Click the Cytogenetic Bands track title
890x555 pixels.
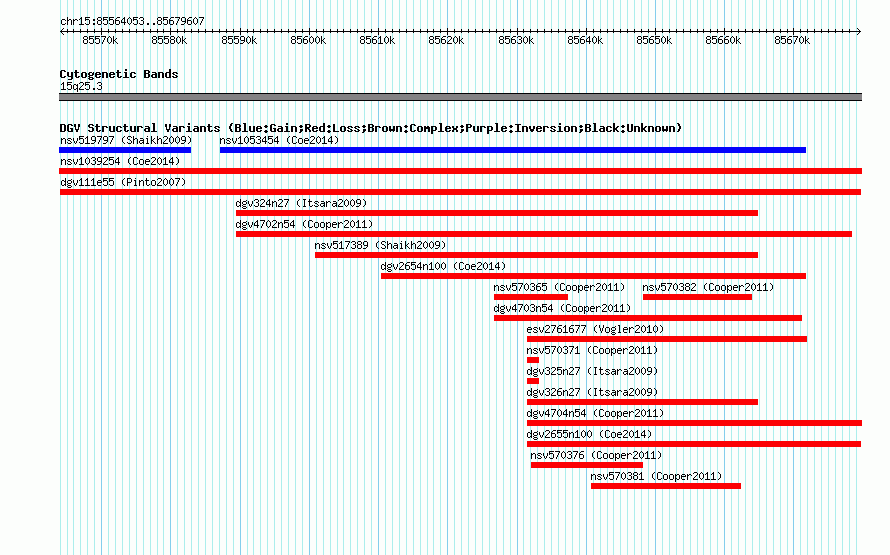pyautogui.click(x=119, y=74)
